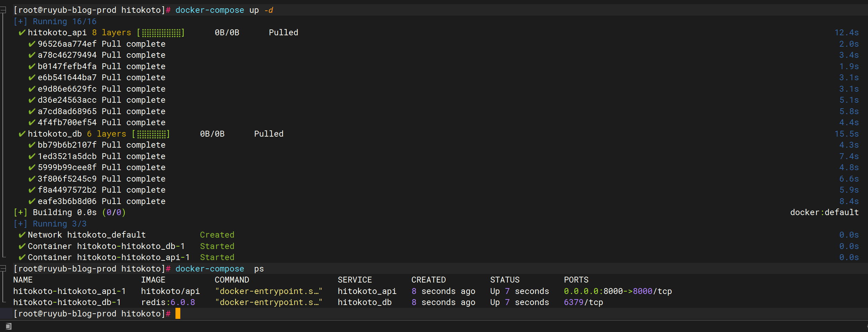
Task: Click checkmark beside layer 96526aa774ef
Action: tap(32, 44)
